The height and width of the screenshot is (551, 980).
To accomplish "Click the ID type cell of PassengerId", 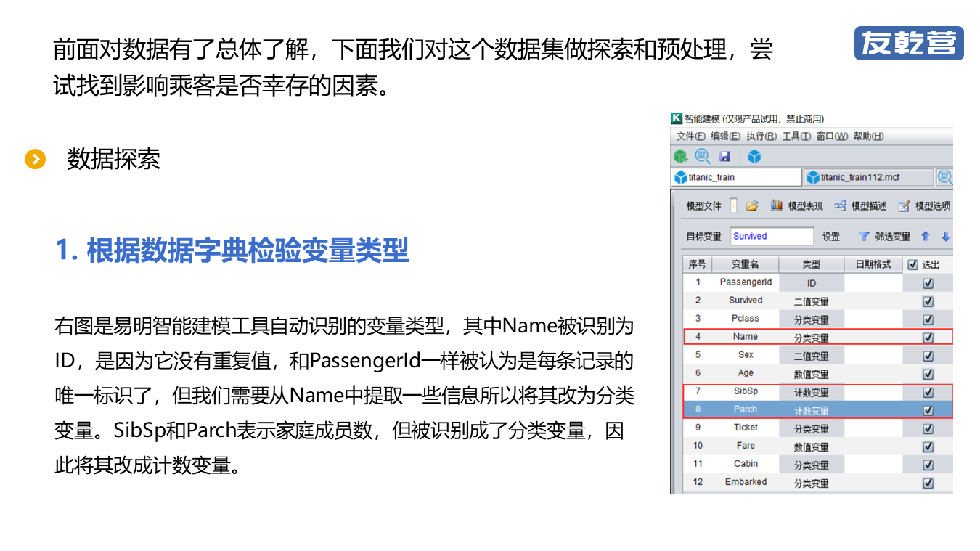I will coord(811,283).
